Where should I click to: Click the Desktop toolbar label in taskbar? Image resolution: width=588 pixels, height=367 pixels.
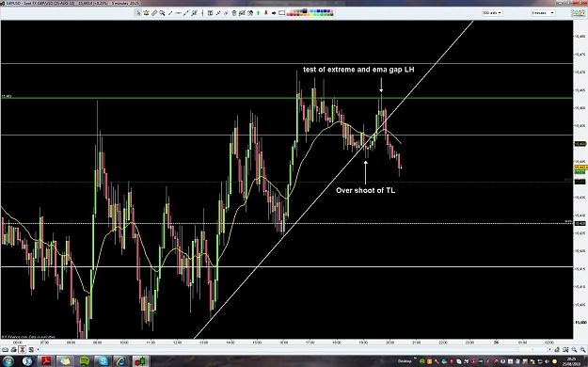[405, 361]
